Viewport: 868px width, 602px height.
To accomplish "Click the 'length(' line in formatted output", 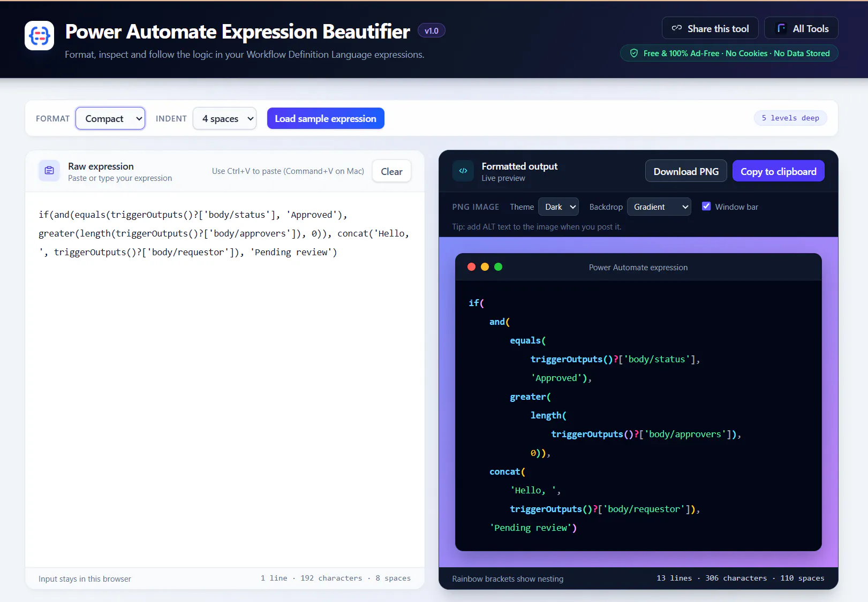I will [548, 415].
